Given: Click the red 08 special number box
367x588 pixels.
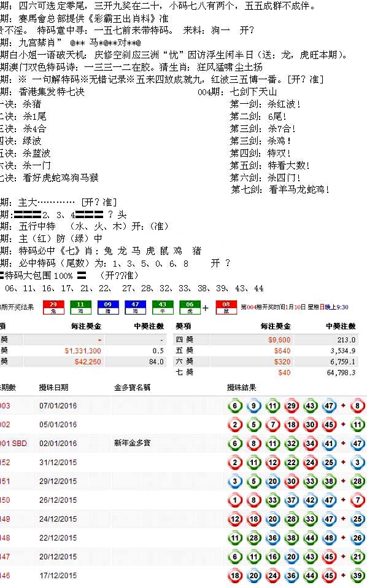Looking at the screenshot, I should [226, 307].
